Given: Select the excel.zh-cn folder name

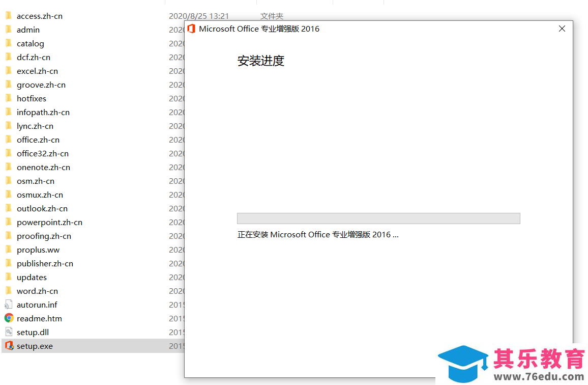Looking at the screenshot, I should pos(37,71).
